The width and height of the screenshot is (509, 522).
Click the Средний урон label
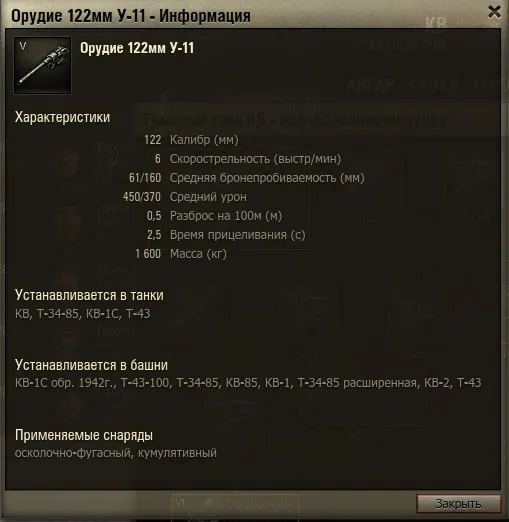coord(208,197)
